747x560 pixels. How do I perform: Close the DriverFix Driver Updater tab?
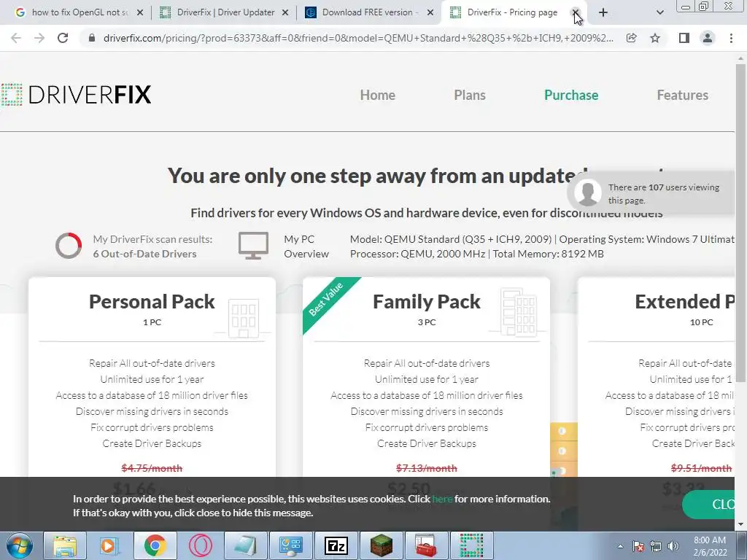285,13
